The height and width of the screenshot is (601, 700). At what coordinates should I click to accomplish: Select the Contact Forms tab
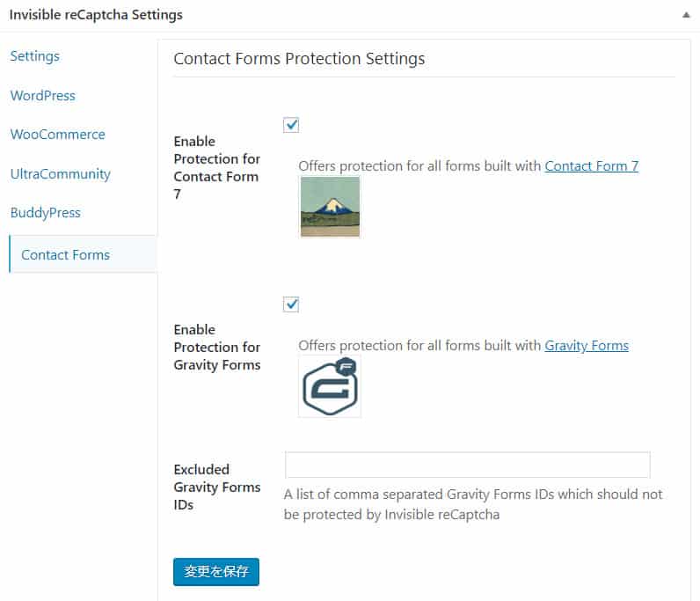[x=66, y=255]
